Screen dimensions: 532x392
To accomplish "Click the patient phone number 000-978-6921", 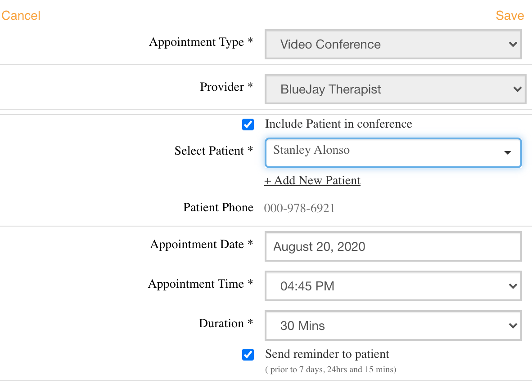I will tap(299, 208).
